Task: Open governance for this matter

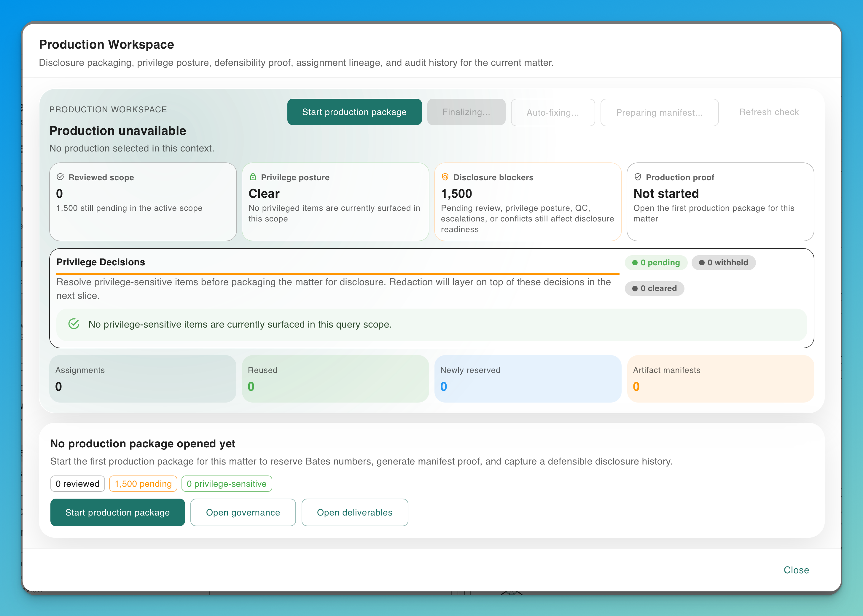Action: 243,513
